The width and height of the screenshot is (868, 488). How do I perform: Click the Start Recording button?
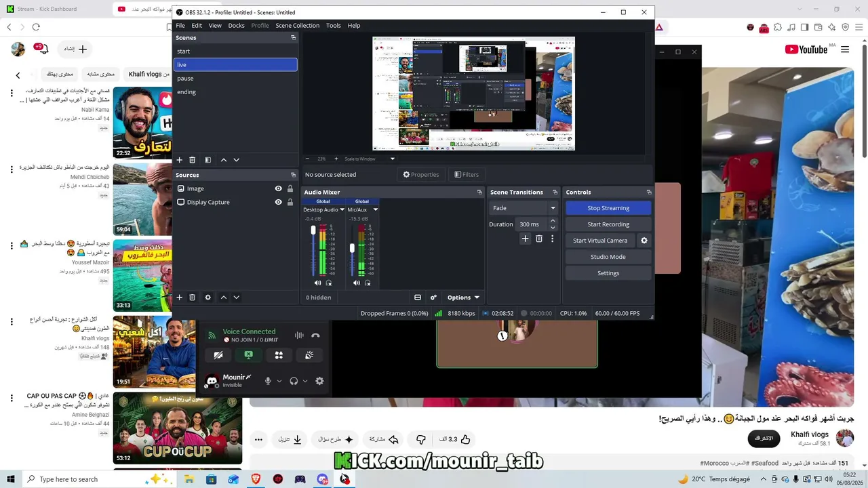(608, 224)
